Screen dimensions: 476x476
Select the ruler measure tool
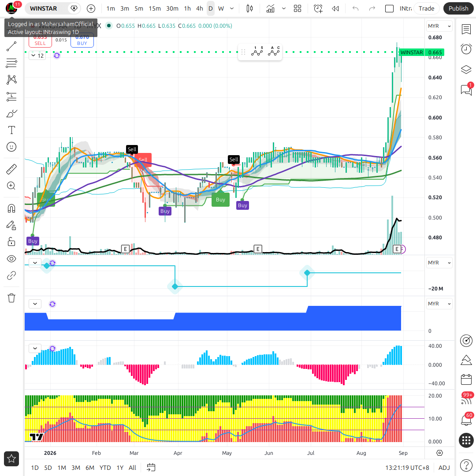coord(11,169)
